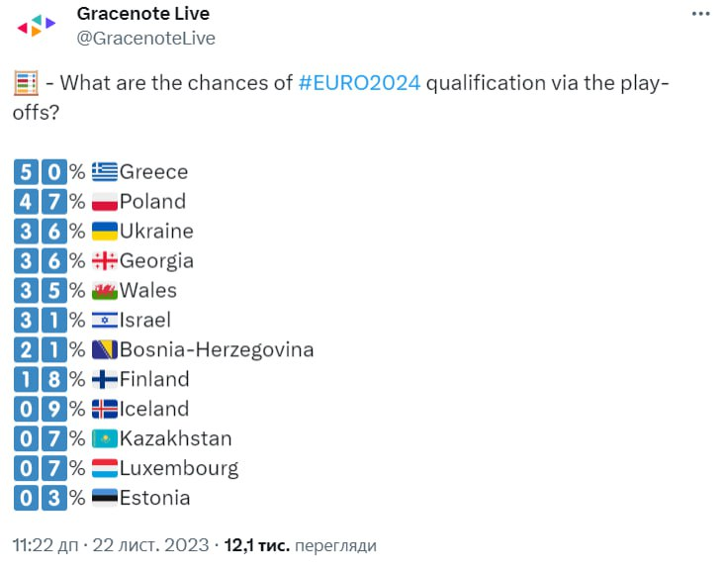Click the Bosnia-Herzegovina flag icon
This screenshot has height=571, width=728.
point(104,350)
